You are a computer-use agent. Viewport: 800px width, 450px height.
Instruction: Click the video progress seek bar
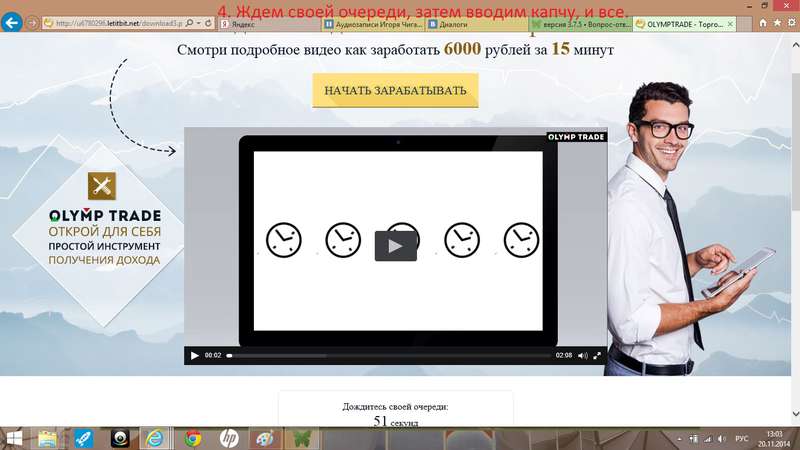[x=389, y=356]
